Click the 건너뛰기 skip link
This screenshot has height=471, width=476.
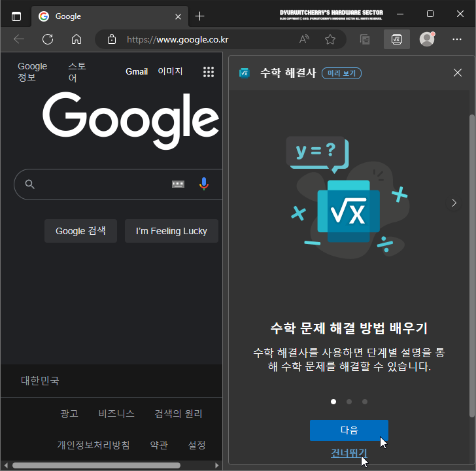click(348, 453)
